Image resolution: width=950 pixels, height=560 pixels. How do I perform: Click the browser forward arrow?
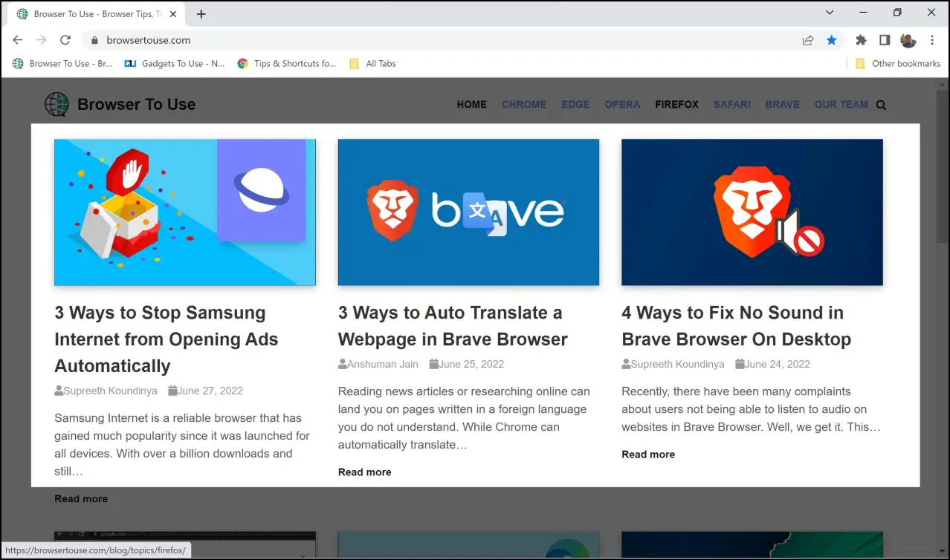[42, 40]
